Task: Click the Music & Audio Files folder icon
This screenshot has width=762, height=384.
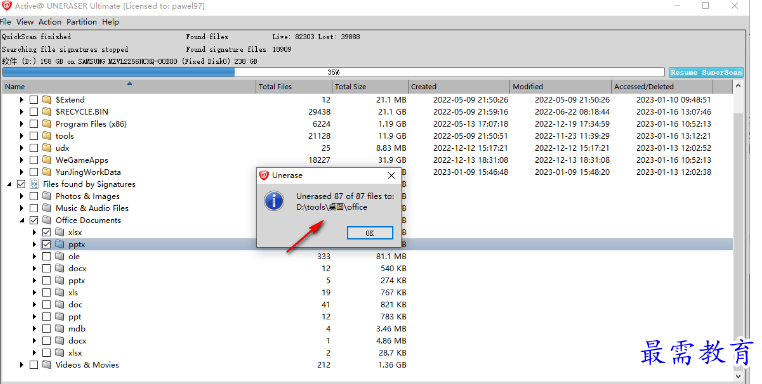Action: pos(47,208)
